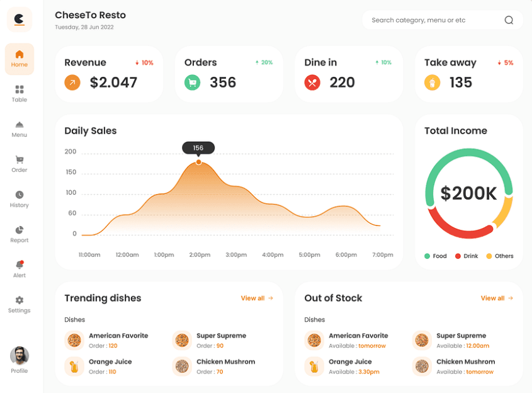This screenshot has width=532, height=393.
Task: Open the Menu cloche icon
Action: pyautogui.click(x=20, y=125)
